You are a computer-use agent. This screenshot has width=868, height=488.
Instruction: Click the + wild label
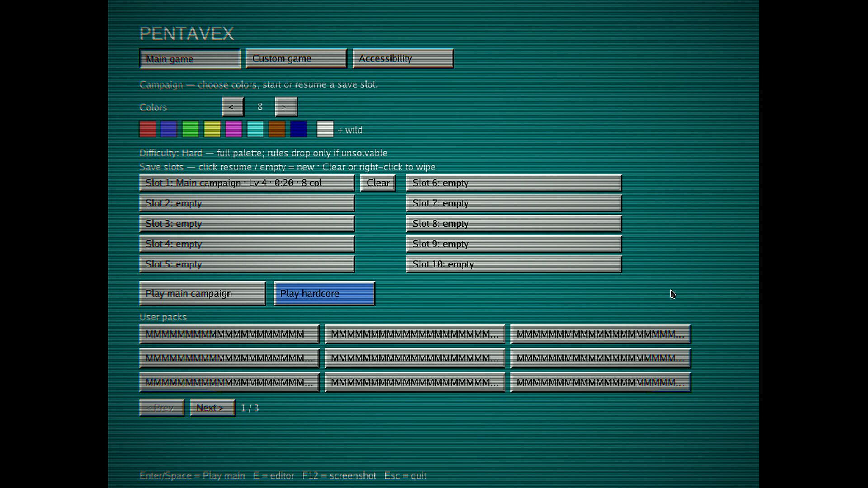tap(350, 130)
